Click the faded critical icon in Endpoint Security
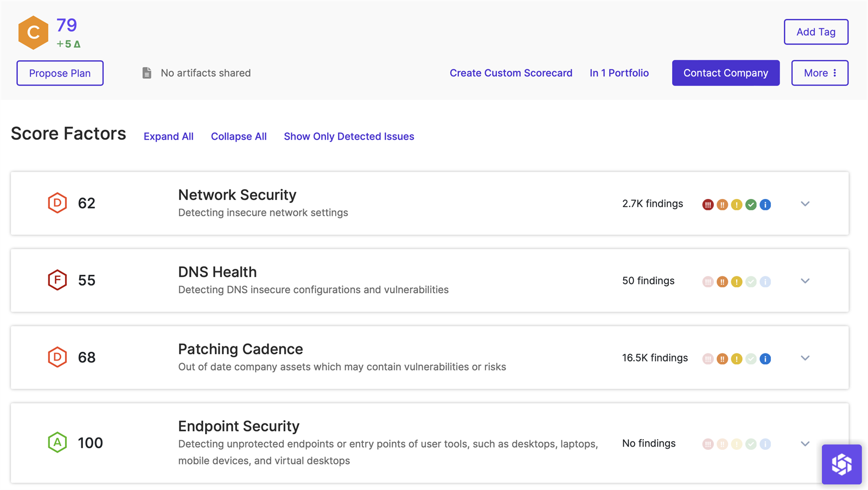Viewport: 868px width, 490px height. (708, 444)
